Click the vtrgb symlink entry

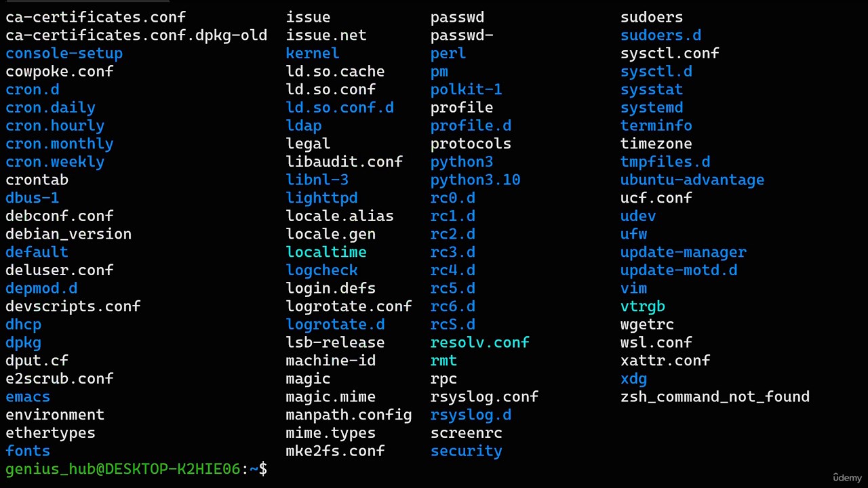tap(642, 306)
